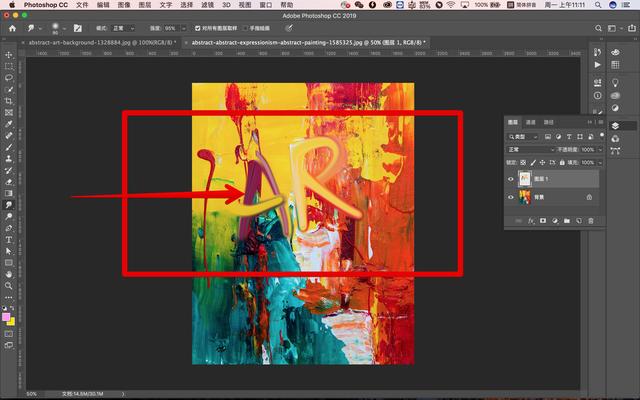Image resolution: width=640 pixels, height=400 pixels.
Task: Select the 图层 1 layer thumbnail
Action: pos(524,179)
